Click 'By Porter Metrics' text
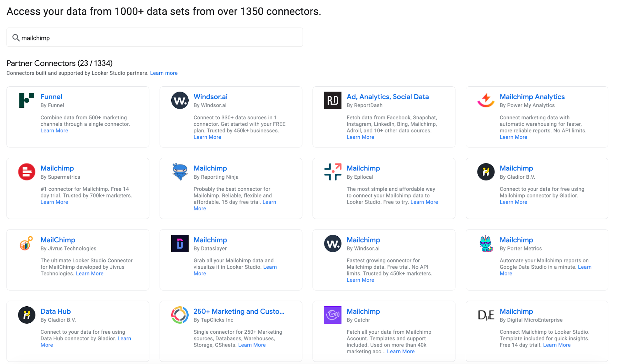 [x=521, y=249]
